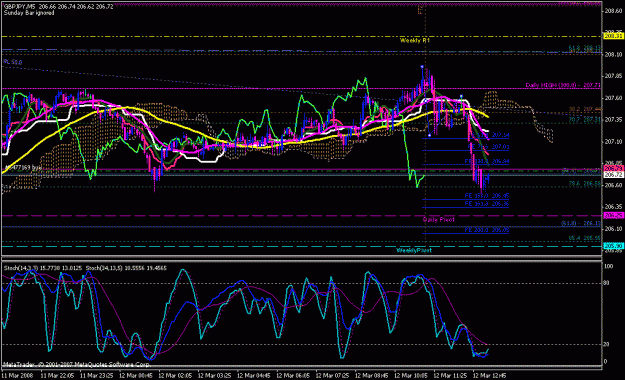625x380 pixels.
Task: Select the '12 Mar 11:25' time axis label
Action: coord(450,376)
